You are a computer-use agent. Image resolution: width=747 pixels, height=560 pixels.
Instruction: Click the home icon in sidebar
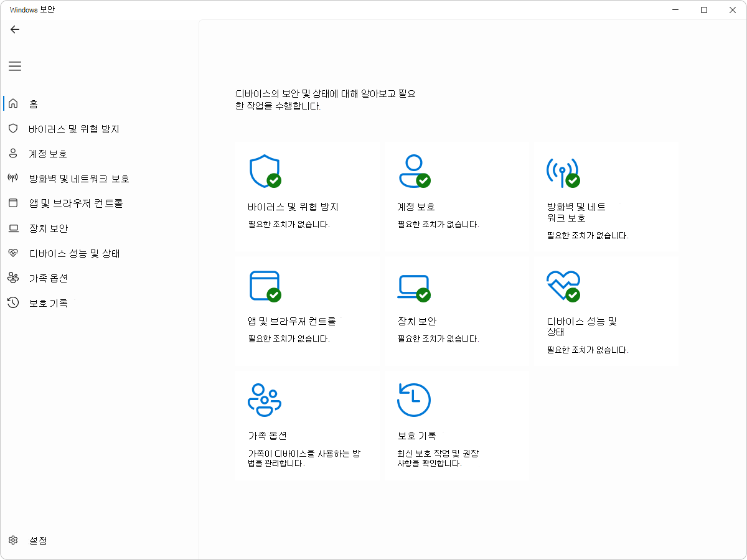[x=13, y=103]
